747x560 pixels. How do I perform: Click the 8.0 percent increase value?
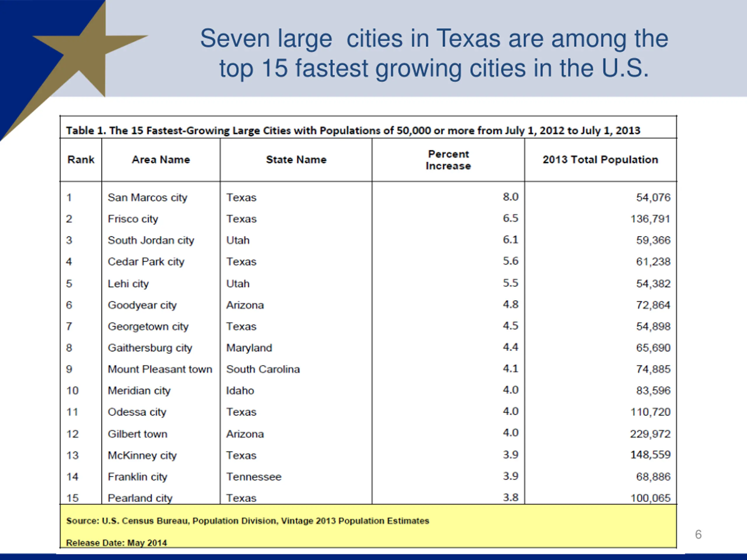click(x=510, y=197)
